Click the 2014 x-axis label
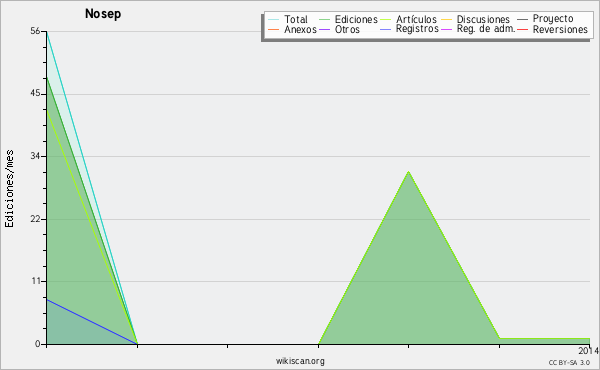600x370 pixels. tap(589, 350)
